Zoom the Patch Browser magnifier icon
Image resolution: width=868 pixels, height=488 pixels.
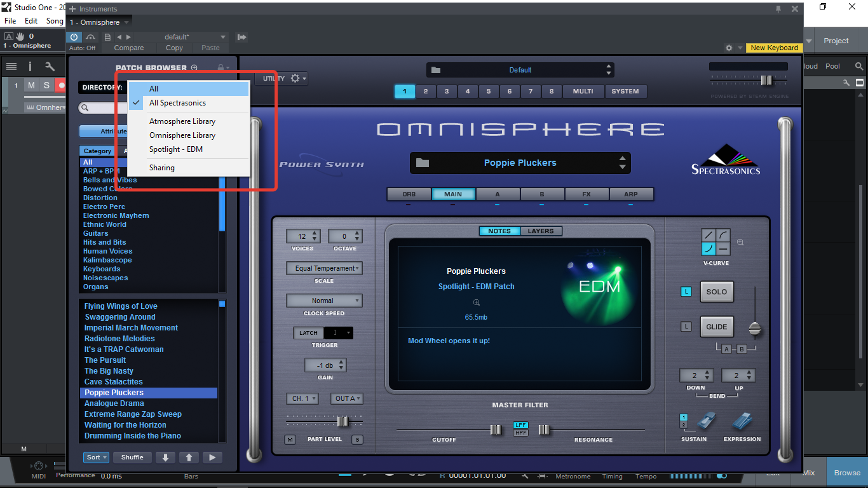coord(194,68)
